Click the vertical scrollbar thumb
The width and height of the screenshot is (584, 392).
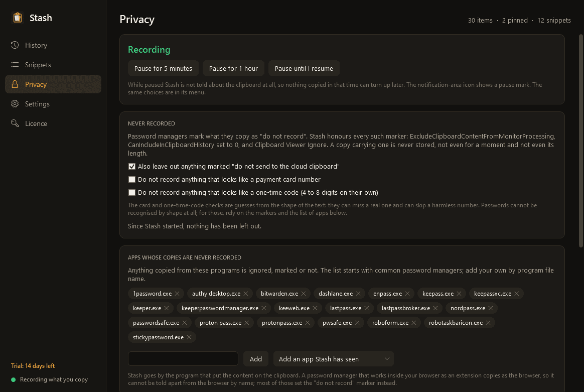580,141
